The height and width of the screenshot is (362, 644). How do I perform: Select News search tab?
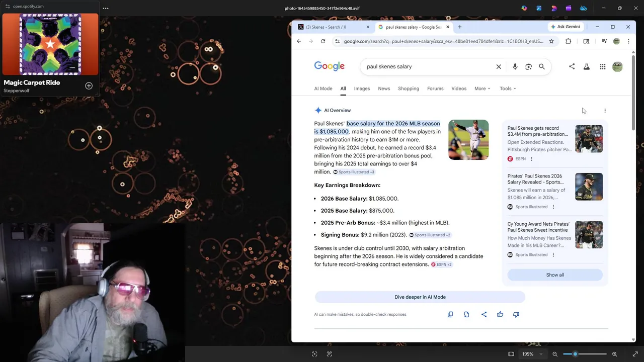(384, 88)
